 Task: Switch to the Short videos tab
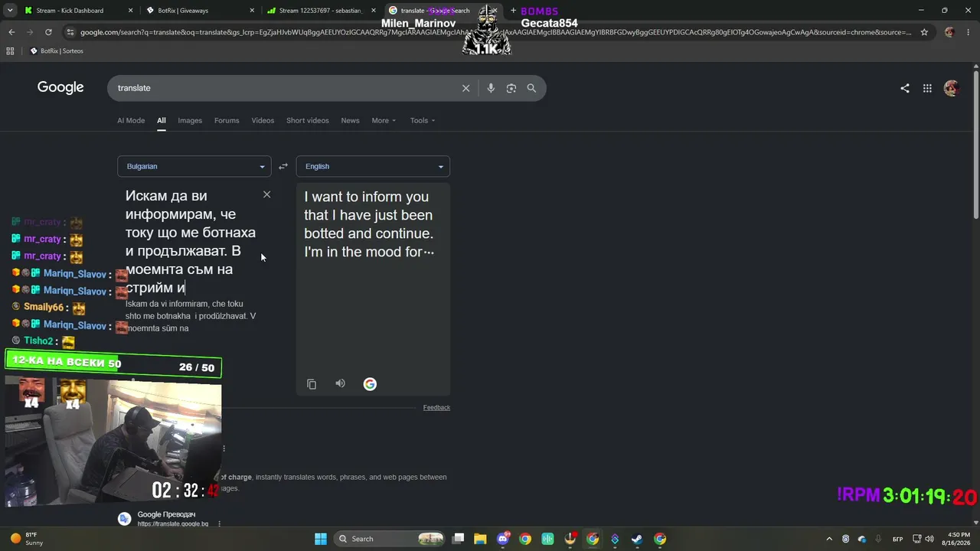(308, 120)
